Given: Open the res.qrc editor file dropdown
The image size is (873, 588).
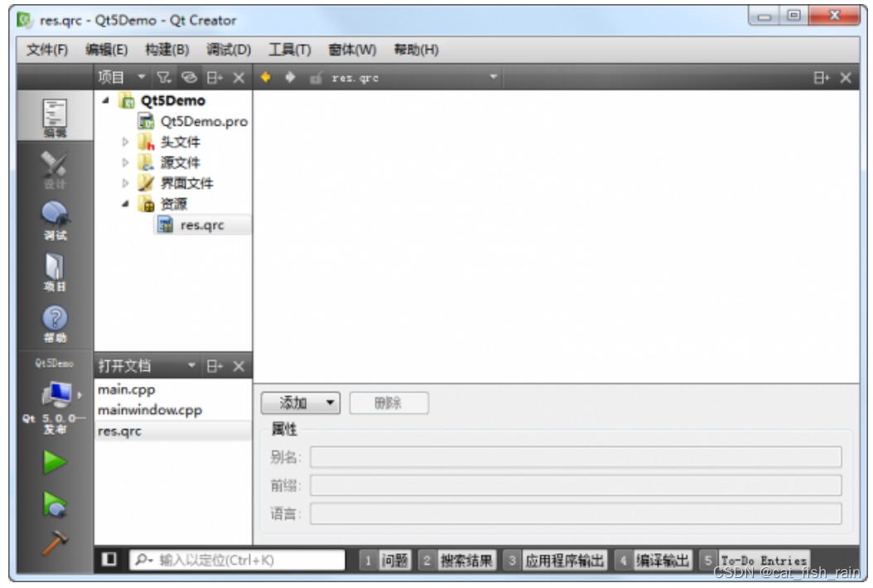Looking at the screenshot, I should pyautogui.click(x=494, y=76).
